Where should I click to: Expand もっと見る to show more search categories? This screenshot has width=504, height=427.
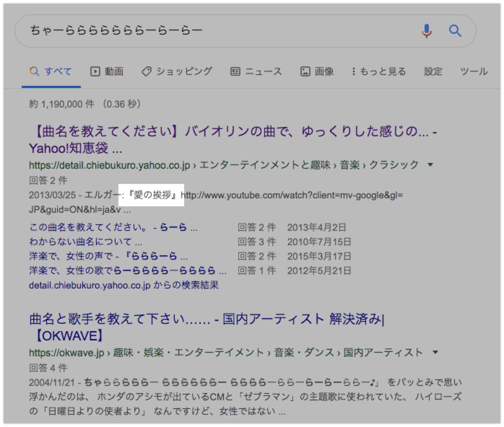pyautogui.click(x=382, y=71)
